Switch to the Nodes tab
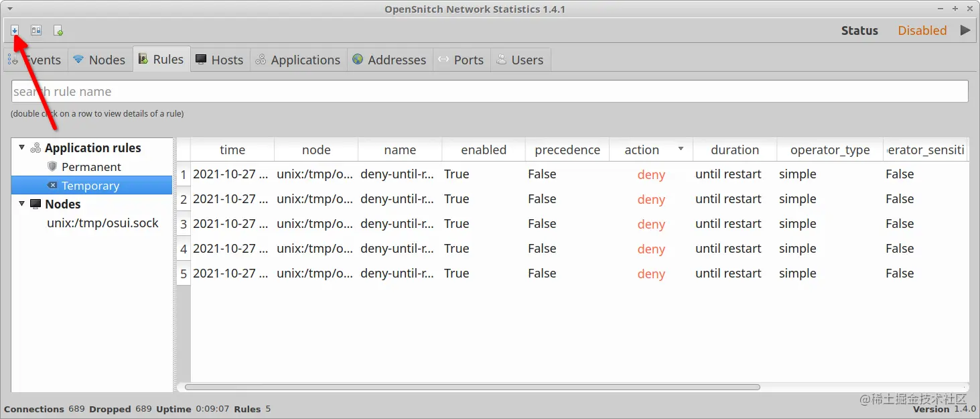980x419 pixels. click(x=99, y=60)
